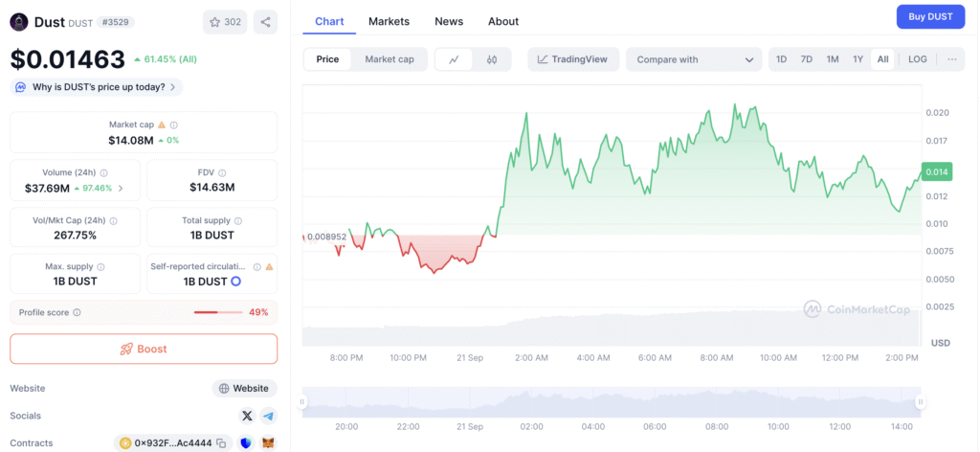Select the line chart view icon
The height and width of the screenshot is (452, 980).
click(x=454, y=59)
